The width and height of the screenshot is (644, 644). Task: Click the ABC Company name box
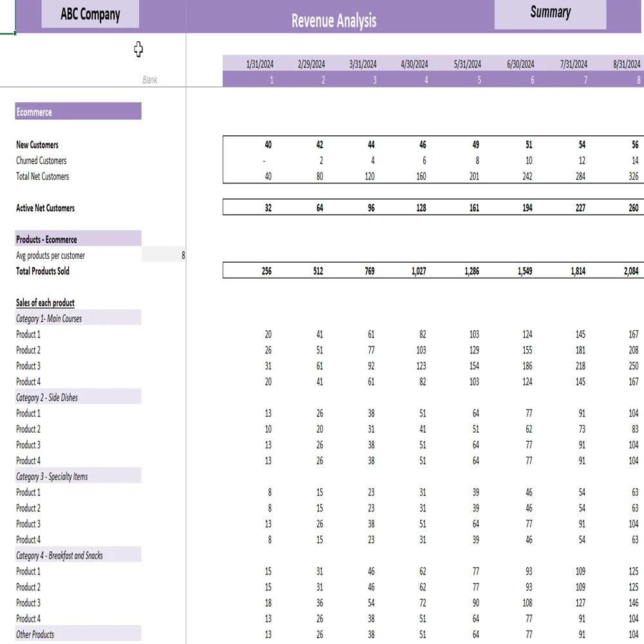[90, 14]
